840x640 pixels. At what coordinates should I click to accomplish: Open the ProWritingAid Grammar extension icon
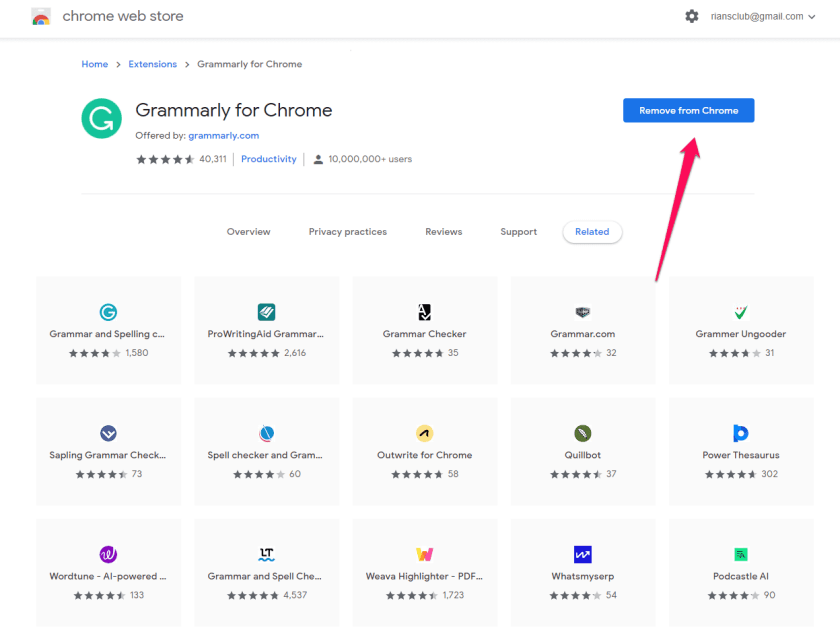pos(266,312)
